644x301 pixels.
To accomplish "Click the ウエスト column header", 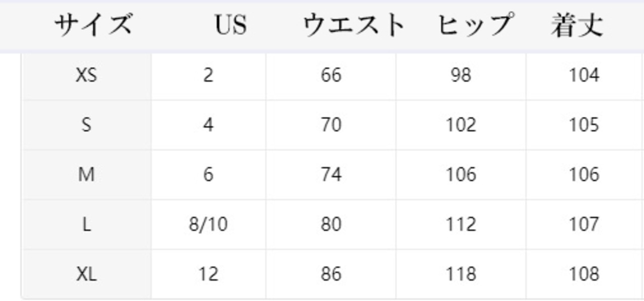I will [x=354, y=25].
